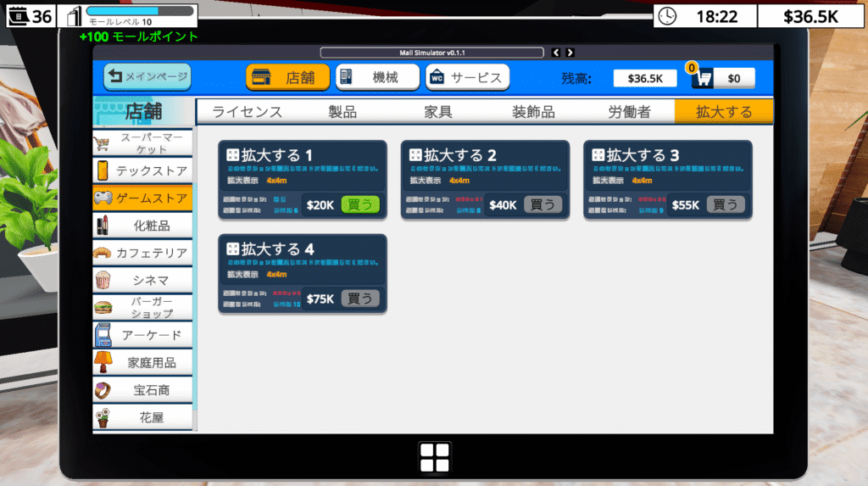The width and height of the screenshot is (868, 486).
Task: Click the left arrow beside title bar
Action: coord(556,53)
